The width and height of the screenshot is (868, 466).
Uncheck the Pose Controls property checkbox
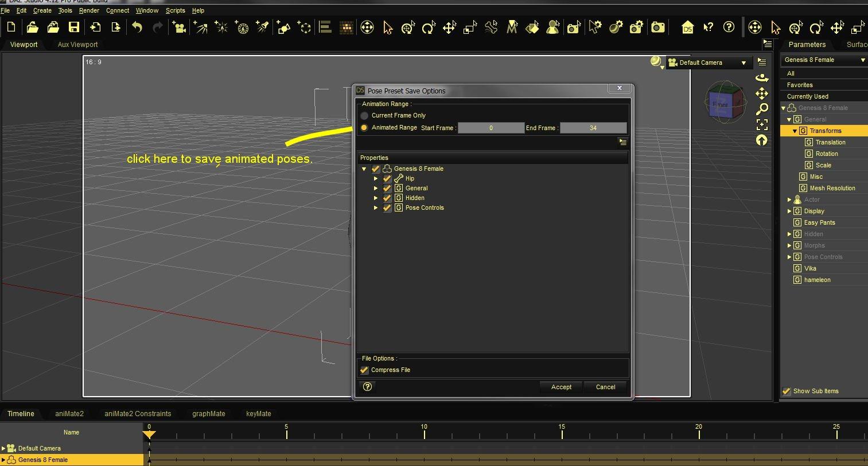[387, 208]
